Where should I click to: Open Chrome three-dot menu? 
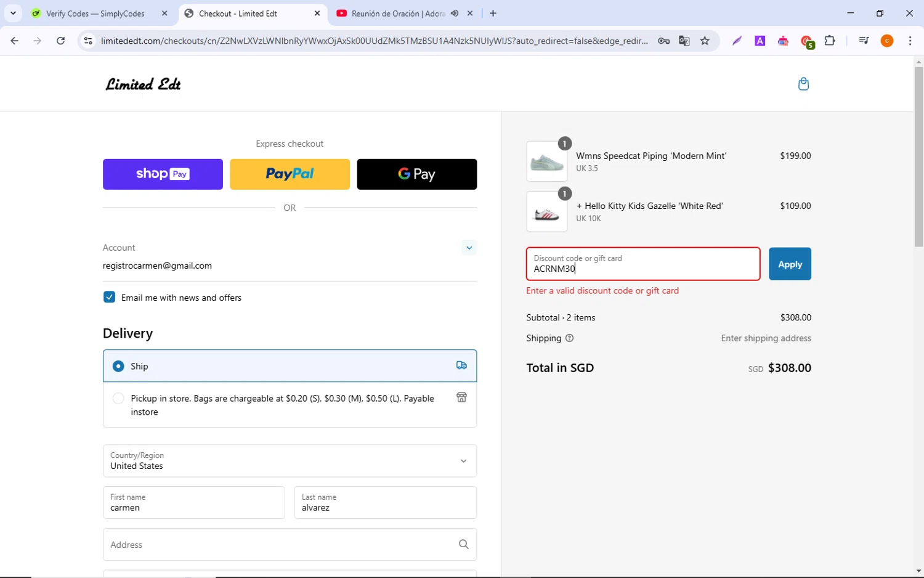tap(910, 41)
